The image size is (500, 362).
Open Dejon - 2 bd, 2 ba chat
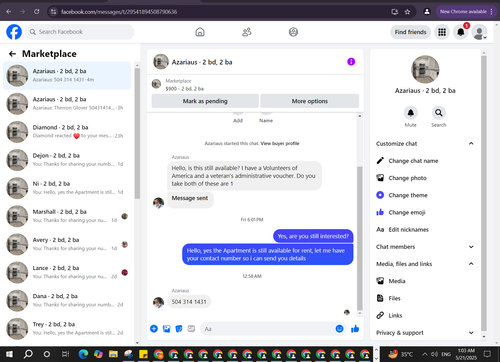(x=67, y=160)
